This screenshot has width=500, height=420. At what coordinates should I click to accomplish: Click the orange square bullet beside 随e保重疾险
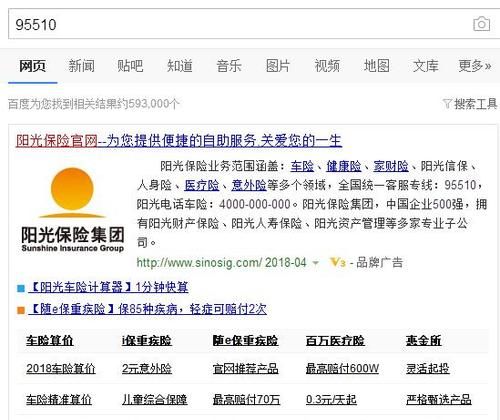click(21, 310)
